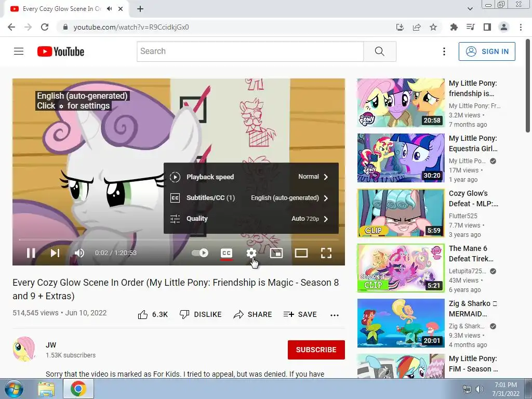This screenshot has height=399, width=532.
Task: Click the DISLIKE button
Action: coord(201,314)
